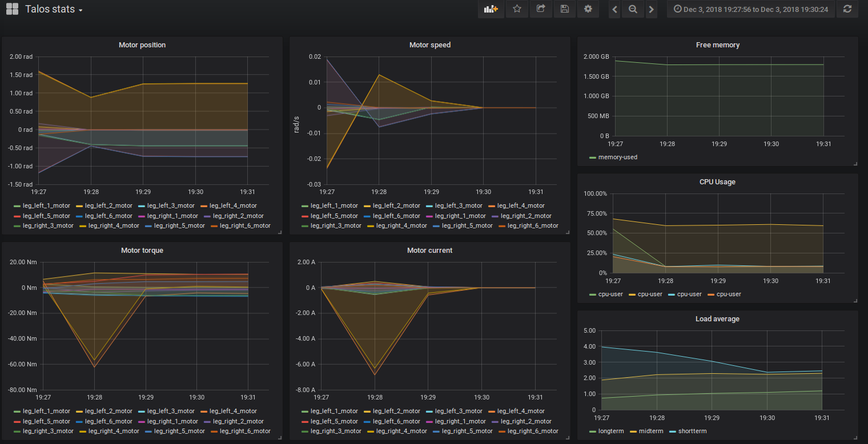The image size is (868, 444).
Task: Save the dashboard with floppy icon
Action: [x=564, y=9]
